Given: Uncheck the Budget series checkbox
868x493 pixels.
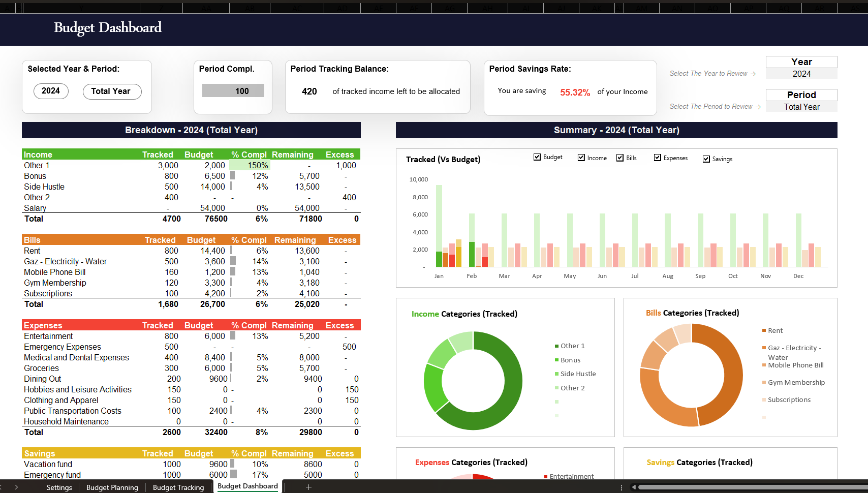Looking at the screenshot, I should (x=537, y=157).
